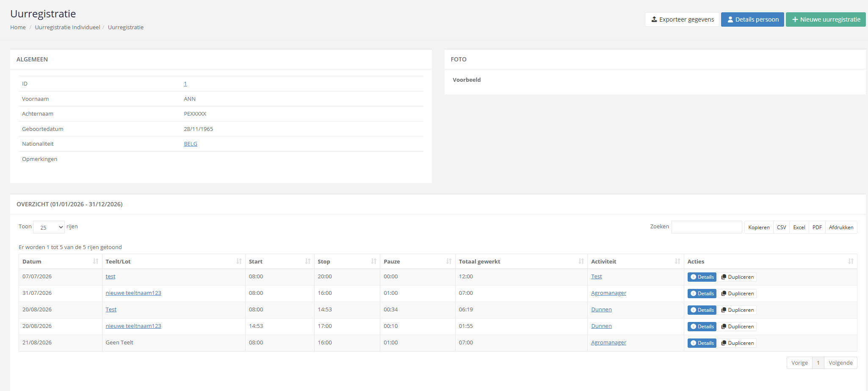Open teelt link 'Test' in 20/08/2026 row
Image resolution: width=868 pixels, height=391 pixels.
click(x=111, y=310)
